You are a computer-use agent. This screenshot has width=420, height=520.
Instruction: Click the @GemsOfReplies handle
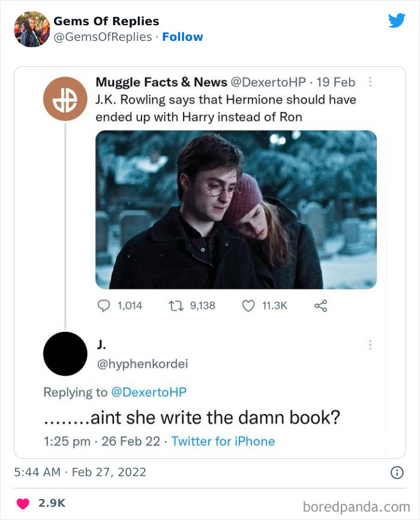pyautogui.click(x=100, y=37)
